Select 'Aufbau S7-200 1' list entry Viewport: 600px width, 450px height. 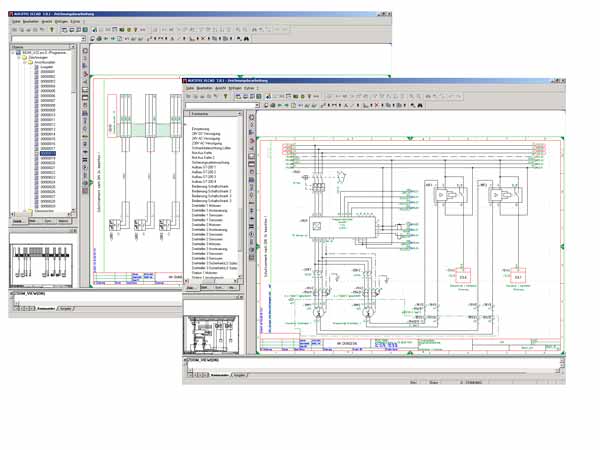[204, 167]
